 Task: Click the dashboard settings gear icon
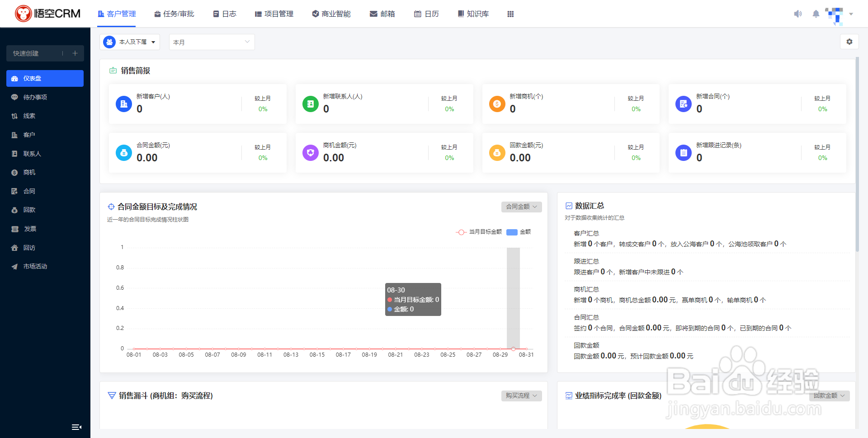(849, 42)
